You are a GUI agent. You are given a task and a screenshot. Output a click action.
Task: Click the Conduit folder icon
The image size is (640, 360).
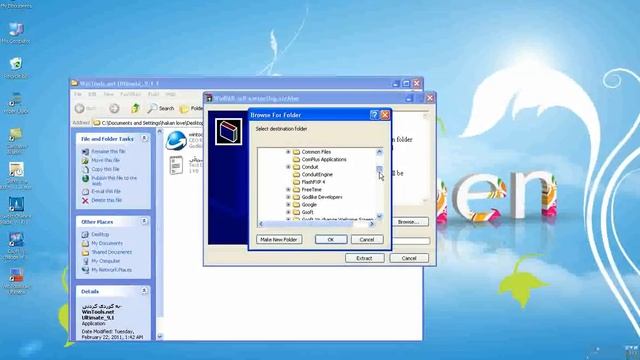click(x=297, y=167)
